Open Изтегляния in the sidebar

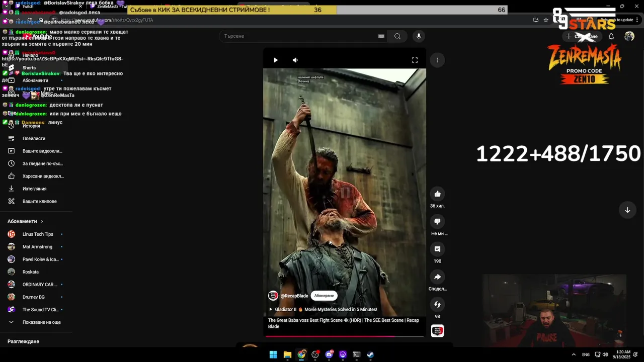(34, 189)
